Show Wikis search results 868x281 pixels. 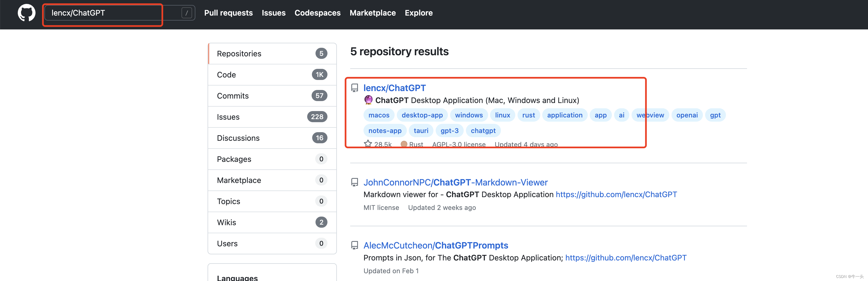pos(272,222)
